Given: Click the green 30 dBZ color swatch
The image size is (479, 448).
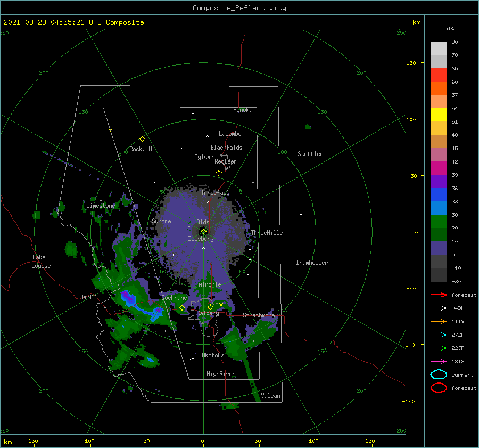Looking at the screenshot, I should point(439,222).
